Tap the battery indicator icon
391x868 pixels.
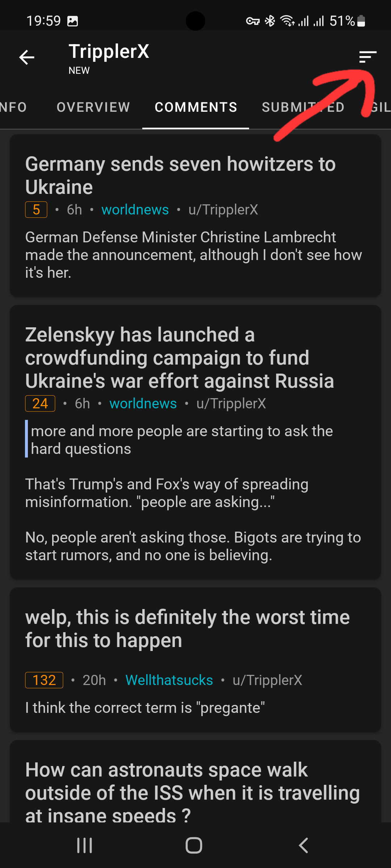tap(361, 21)
